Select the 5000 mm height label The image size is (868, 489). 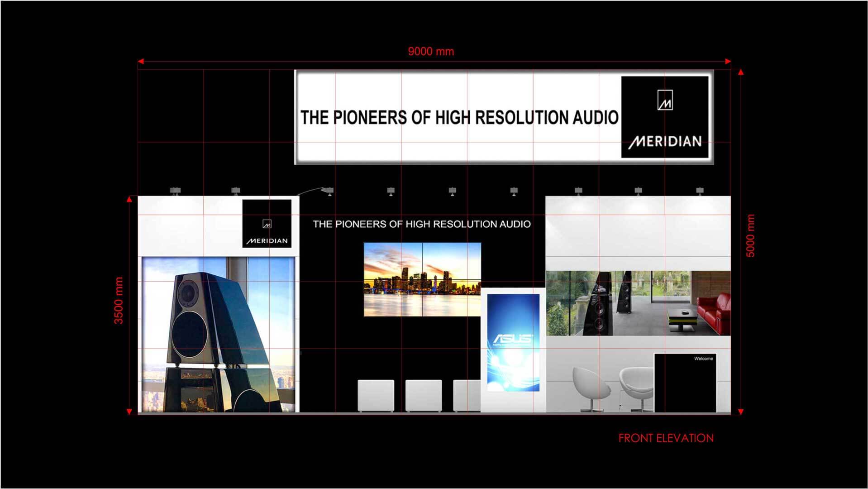[750, 236]
